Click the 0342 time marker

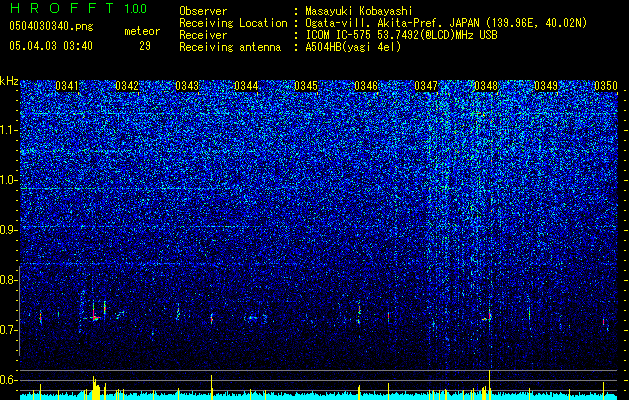click(x=127, y=86)
